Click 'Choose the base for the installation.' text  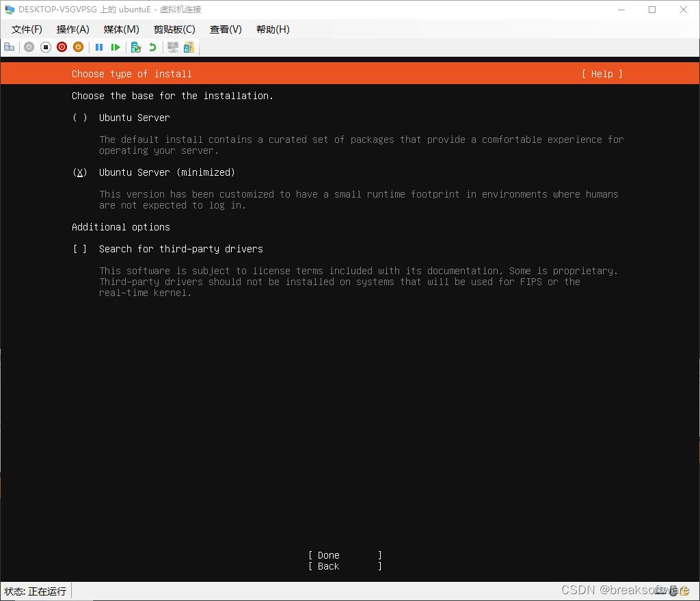172,96
